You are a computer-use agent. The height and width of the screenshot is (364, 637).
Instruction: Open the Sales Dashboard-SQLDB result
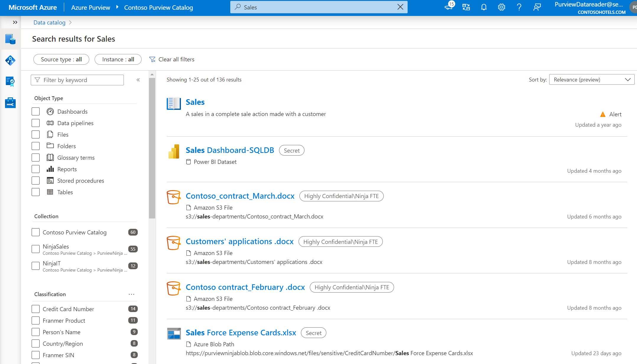[x=230, y=150]
